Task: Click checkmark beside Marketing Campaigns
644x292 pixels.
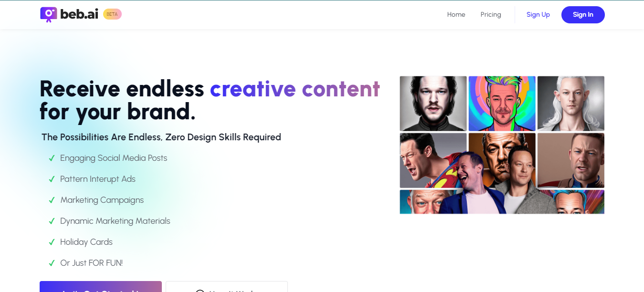Action: tap(52, 200)
